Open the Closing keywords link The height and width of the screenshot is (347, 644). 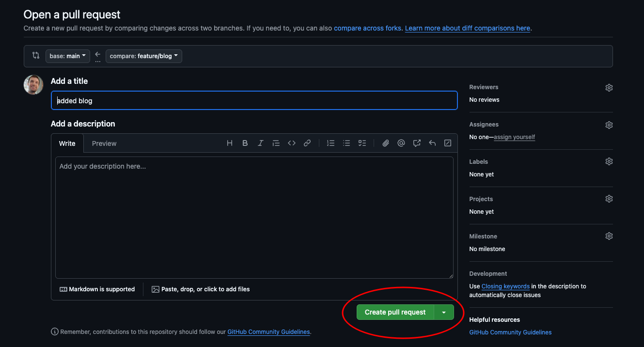(x=505, y=286)
